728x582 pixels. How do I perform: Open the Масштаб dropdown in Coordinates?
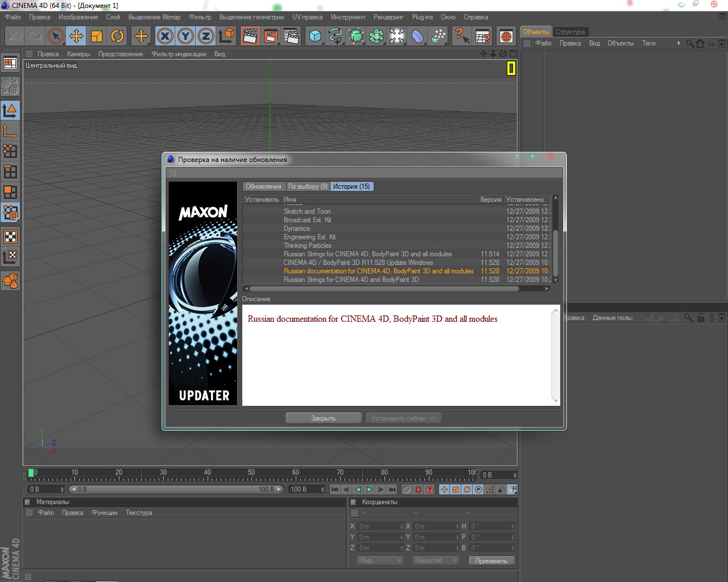pos(436,560)
